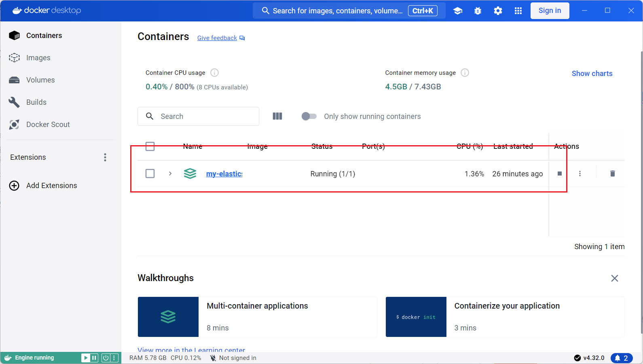Check the my-elastic row checkbox
The height and width of the screenshot is (364, 643).
click(150, 174)
